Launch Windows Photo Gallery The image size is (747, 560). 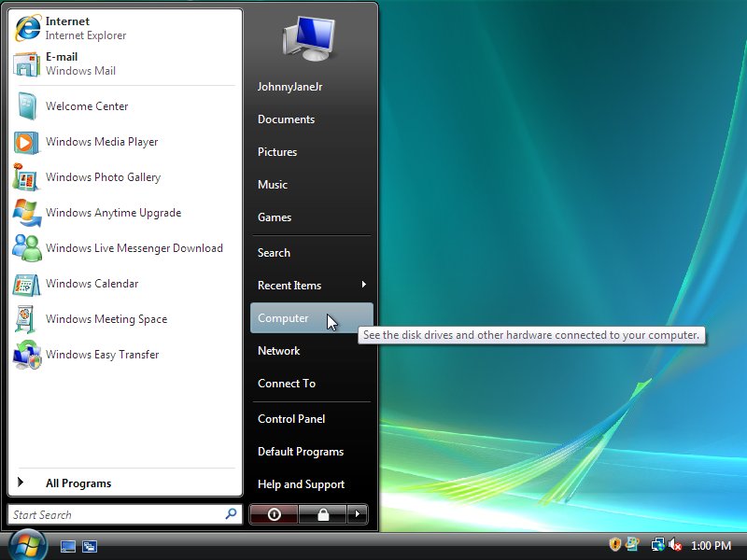[103, 177]
